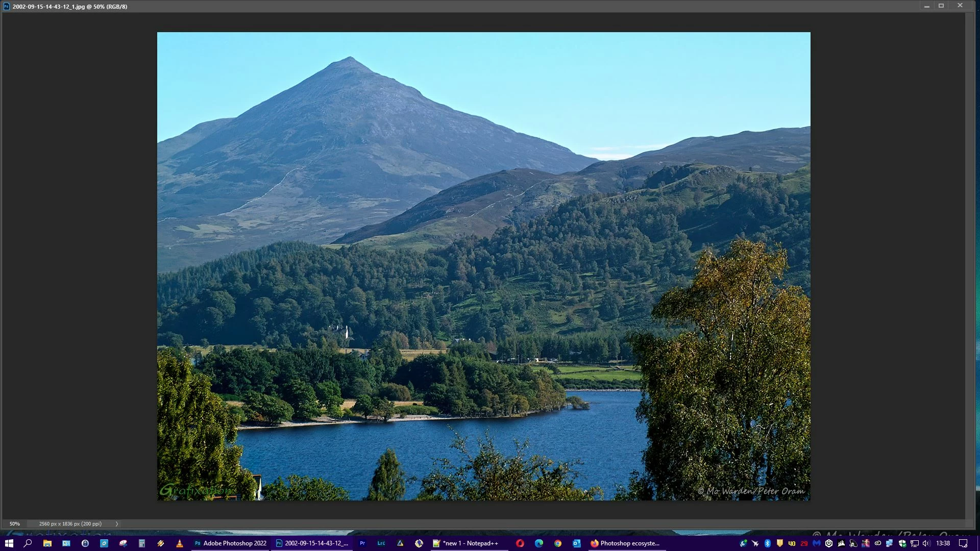The width and height of the screenshot is (980, 551).
Task: Open Opera browser from taskbar
Action: (x=520, y=543)
